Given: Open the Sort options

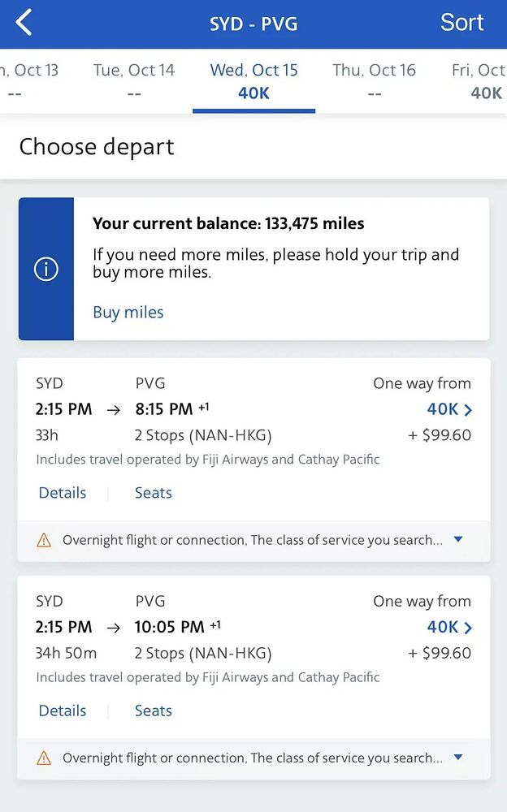Looking at the screenshot, I should [x=461, y=23].
